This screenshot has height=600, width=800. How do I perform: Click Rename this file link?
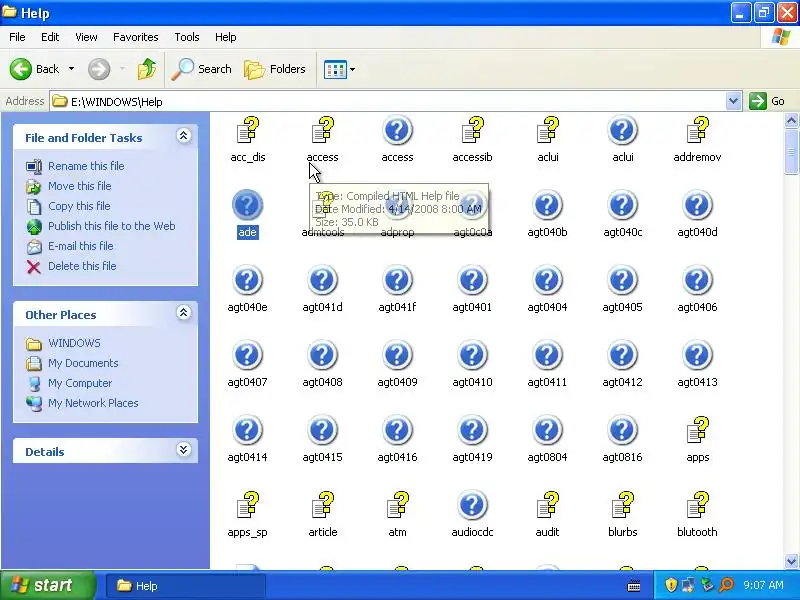tap(86, 166)
